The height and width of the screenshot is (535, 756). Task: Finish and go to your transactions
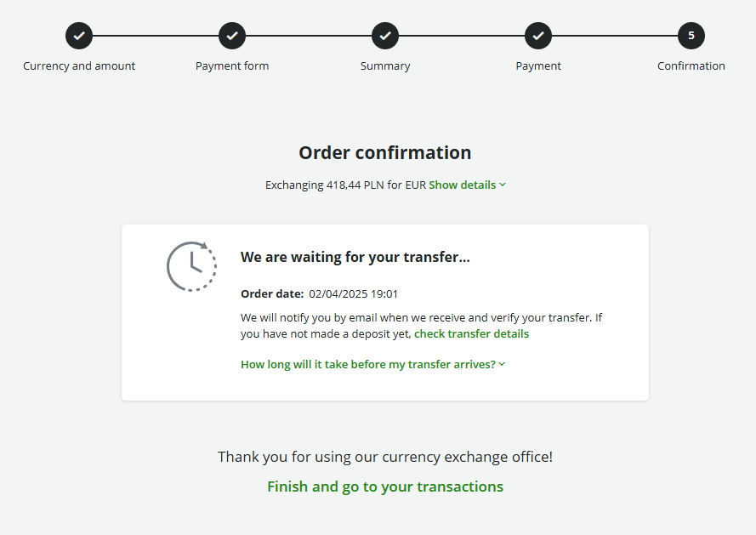point(385,487)
